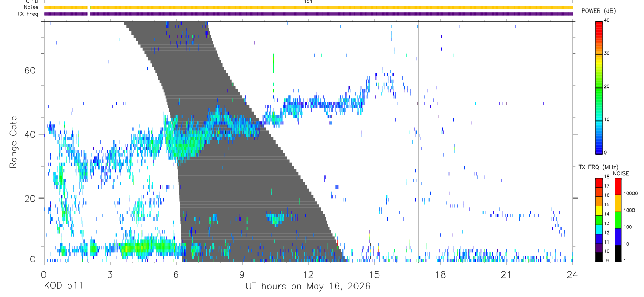The image size is (644, 297).
Task: Click the '20' tick on the Range Gate axis
Action: [x=30, y=199]
